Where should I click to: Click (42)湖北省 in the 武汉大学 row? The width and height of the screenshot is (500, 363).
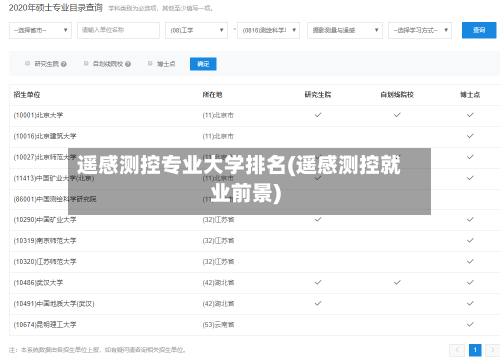point(218,283)
